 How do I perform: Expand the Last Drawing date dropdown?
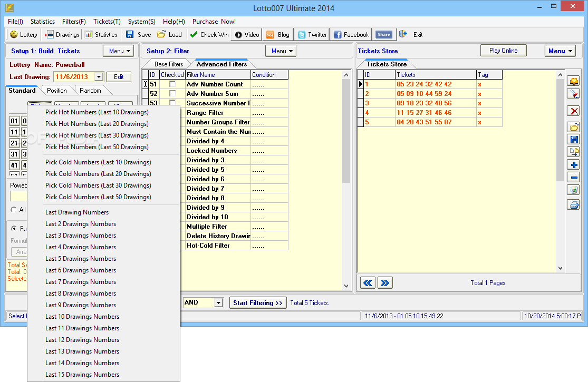click(x=99, y=77)
